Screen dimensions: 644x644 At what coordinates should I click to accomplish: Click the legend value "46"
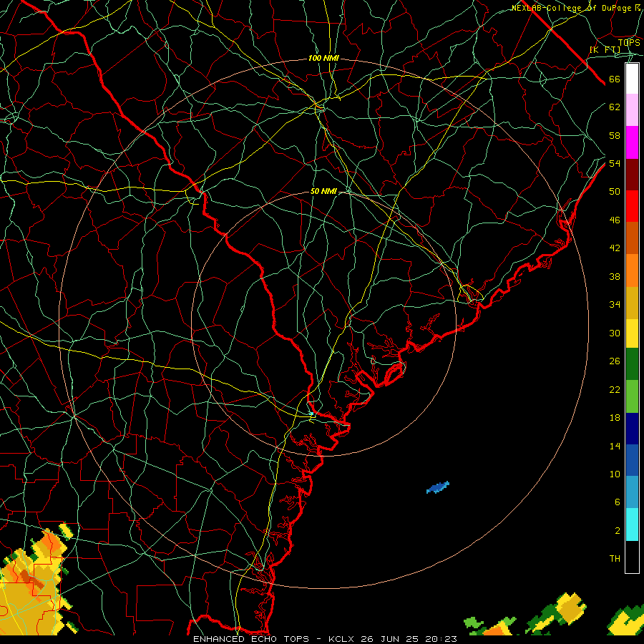[x=615, y=220]
